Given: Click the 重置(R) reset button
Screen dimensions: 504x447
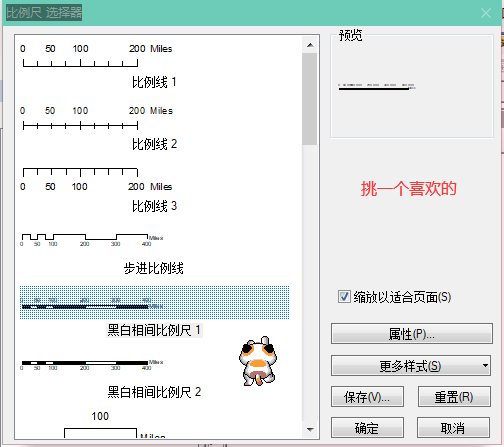Looking at the screenshot, I should [x=454, y=397].
